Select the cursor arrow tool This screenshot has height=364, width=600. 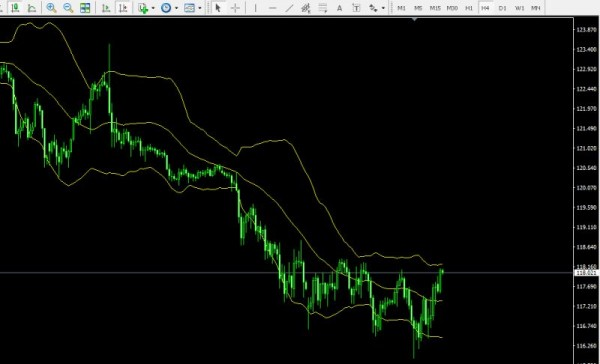[x=218, y=8]
